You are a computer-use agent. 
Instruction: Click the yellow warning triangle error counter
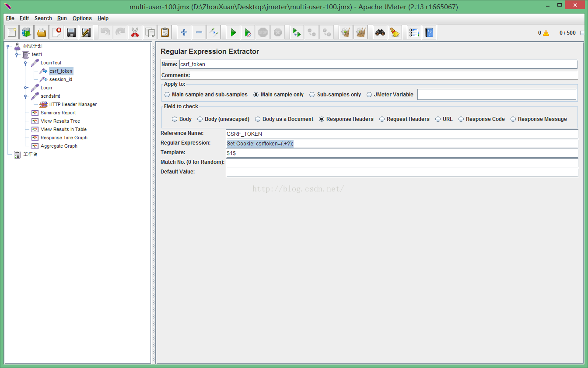click(546, 33)
